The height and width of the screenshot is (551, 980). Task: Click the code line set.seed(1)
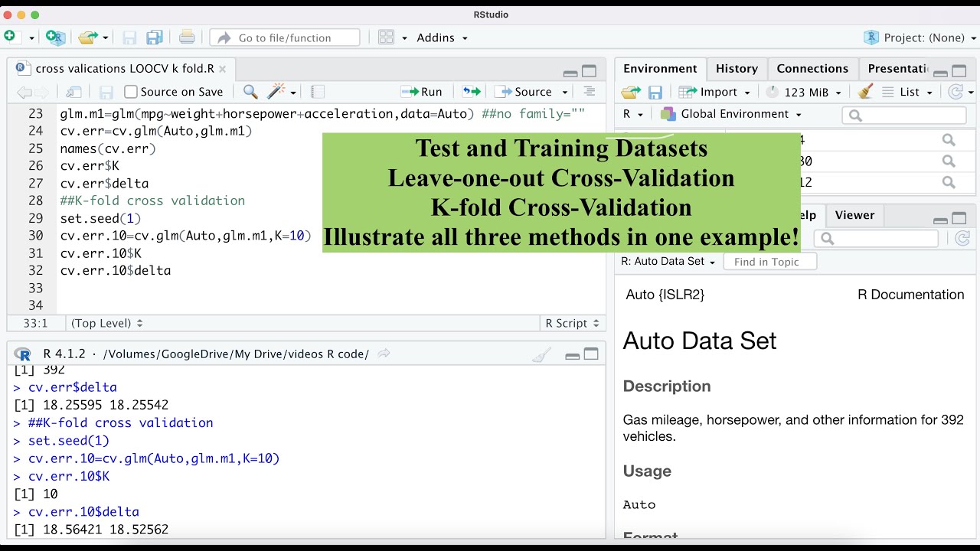click(x=100, y=218)
